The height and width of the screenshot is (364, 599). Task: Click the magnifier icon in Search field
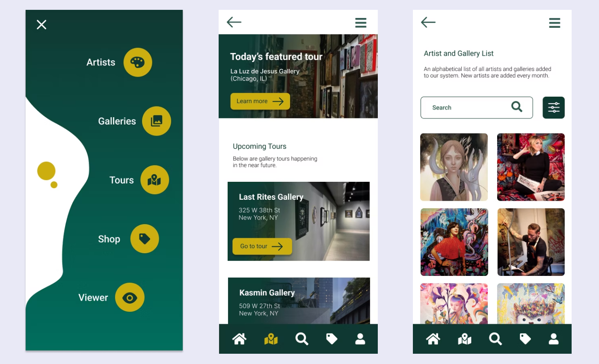coord(517,107)
